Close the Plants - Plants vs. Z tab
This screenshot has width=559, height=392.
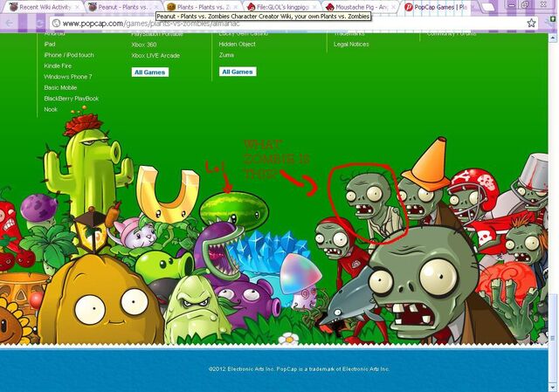pyautogui.click(x=236, y=7)
